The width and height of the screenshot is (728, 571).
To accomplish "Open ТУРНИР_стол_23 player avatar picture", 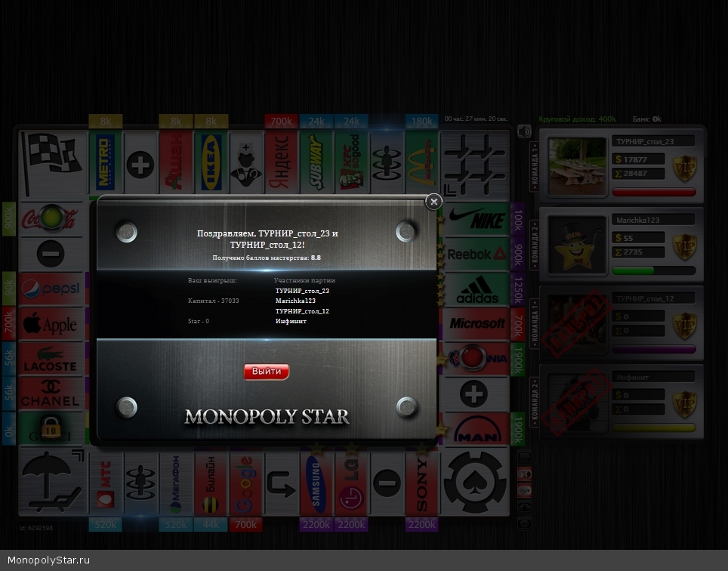I will [x=577, y=166].
